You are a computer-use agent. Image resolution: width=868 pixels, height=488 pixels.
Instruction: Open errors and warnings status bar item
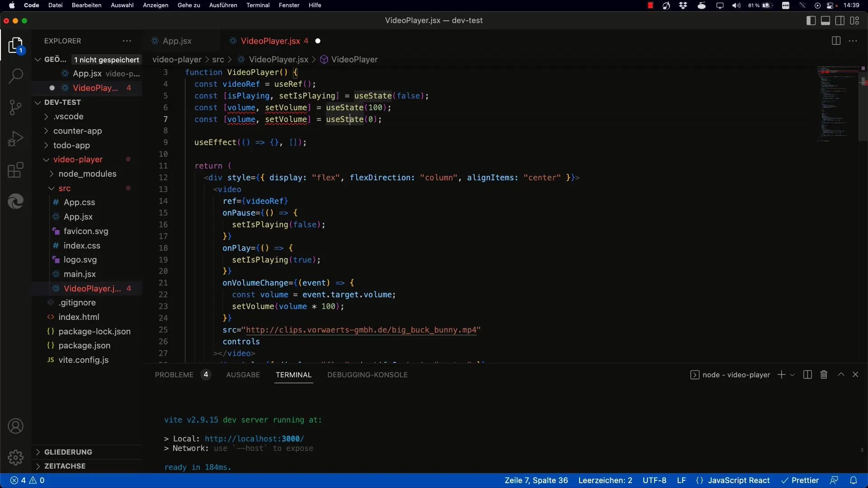point(27,480)
